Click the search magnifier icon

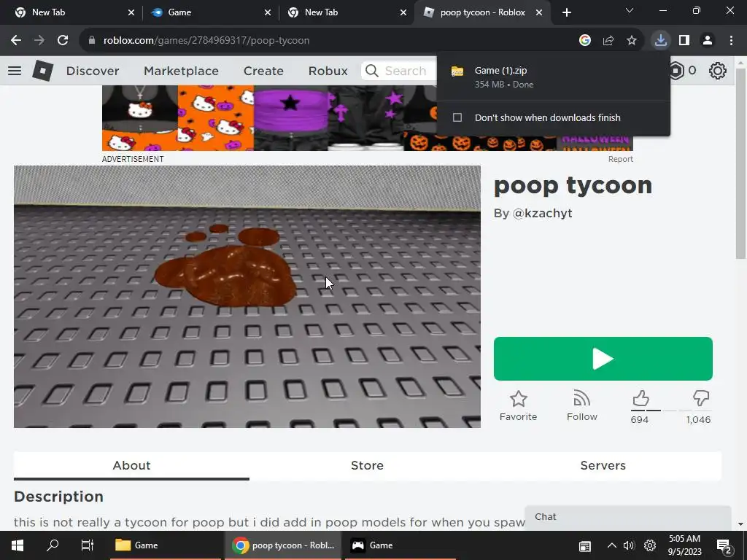pyautogui.click(x=372, y=71)
